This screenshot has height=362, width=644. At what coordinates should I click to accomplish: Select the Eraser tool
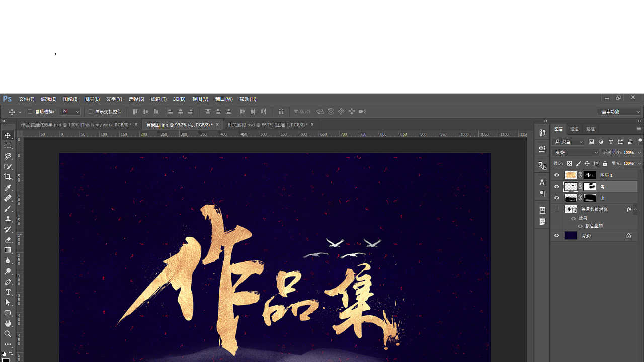[8, 240]
